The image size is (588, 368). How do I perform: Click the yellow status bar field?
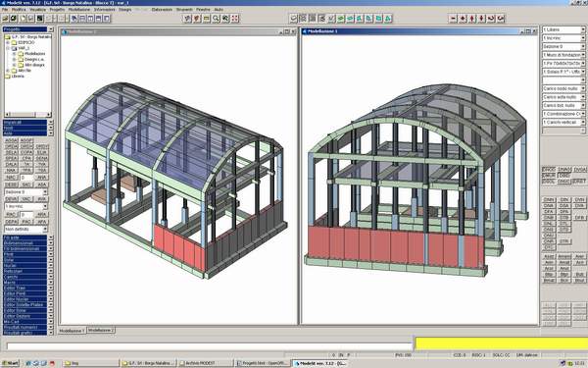coord(501,343)
